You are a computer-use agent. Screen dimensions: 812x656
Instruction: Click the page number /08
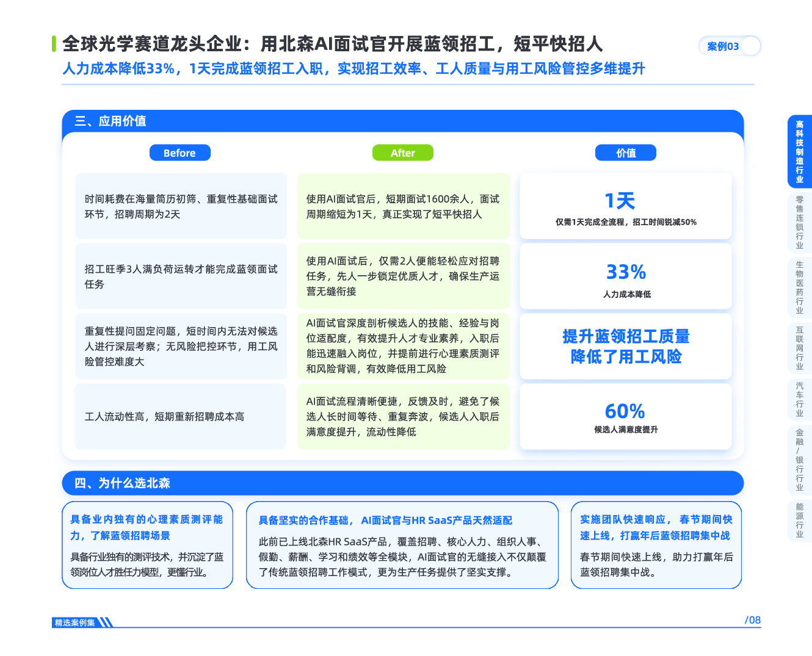[x=753, y=620]
